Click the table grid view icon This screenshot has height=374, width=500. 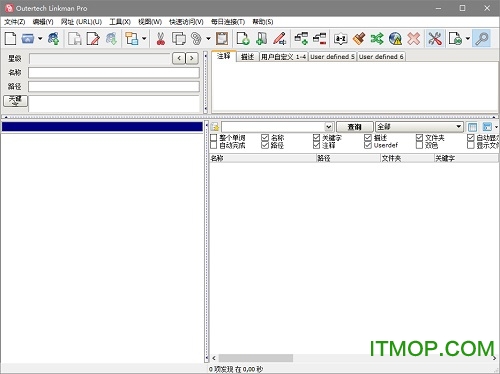click(x=472, y=127)
